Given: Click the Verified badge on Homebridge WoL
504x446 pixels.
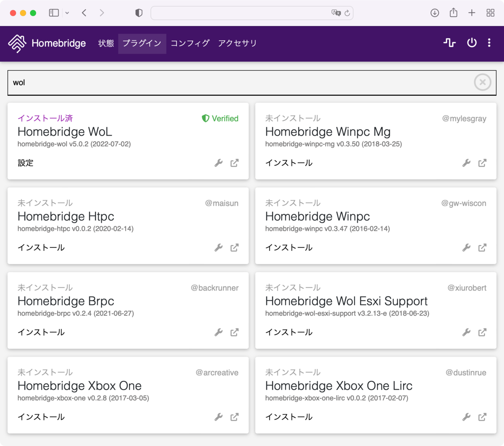Looking at the screenshot, I should point(220,118).
